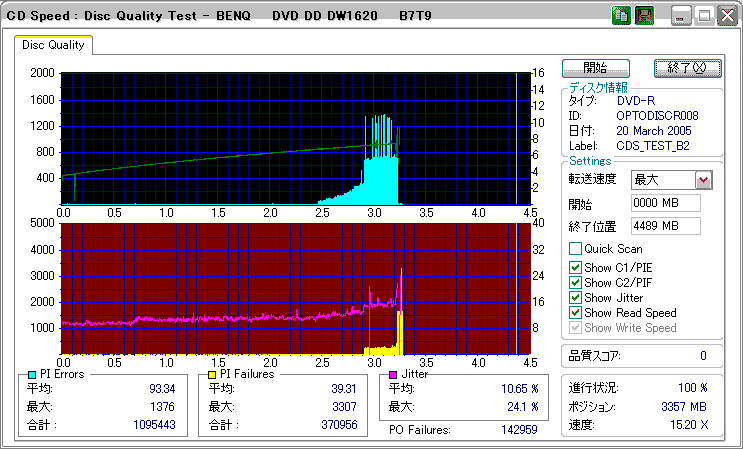Image resolution: width=743 pixels, height=449 pixels.
Task: Click the magenta Jitter legend swatch
Action: coord(393,375)
